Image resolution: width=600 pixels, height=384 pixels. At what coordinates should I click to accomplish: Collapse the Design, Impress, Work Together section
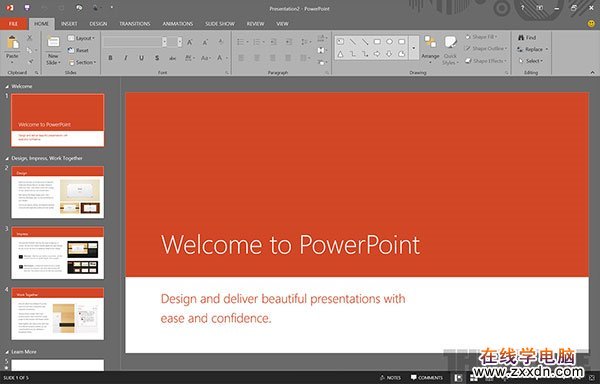[7, 158]
